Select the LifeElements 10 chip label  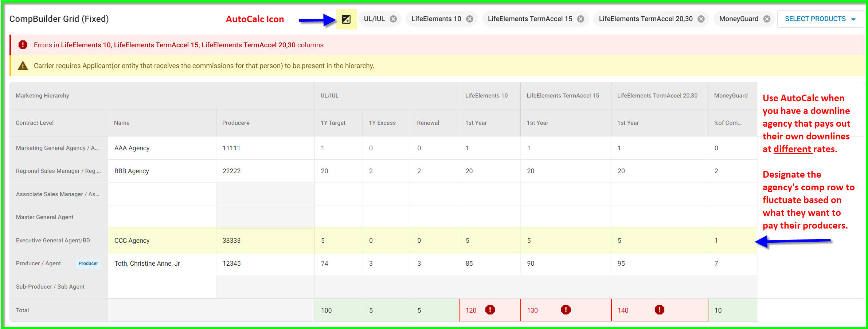coord(436,19)
